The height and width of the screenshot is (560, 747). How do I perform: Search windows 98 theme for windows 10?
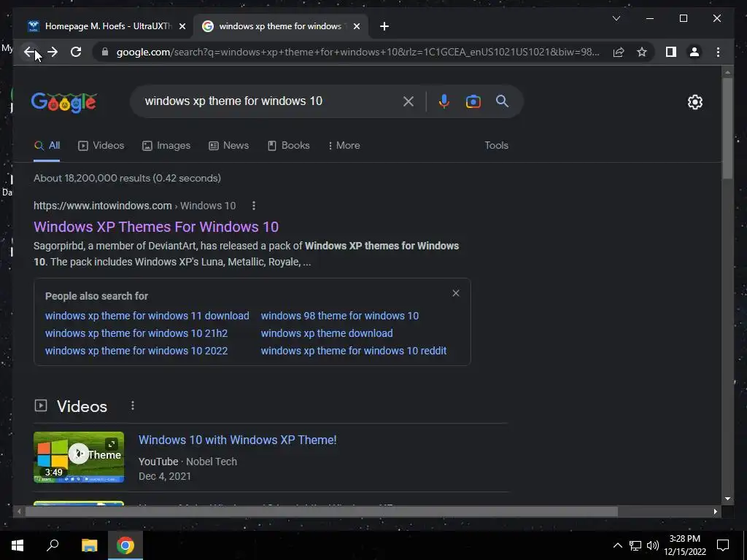pyautogui.click(x=340, y=316)
